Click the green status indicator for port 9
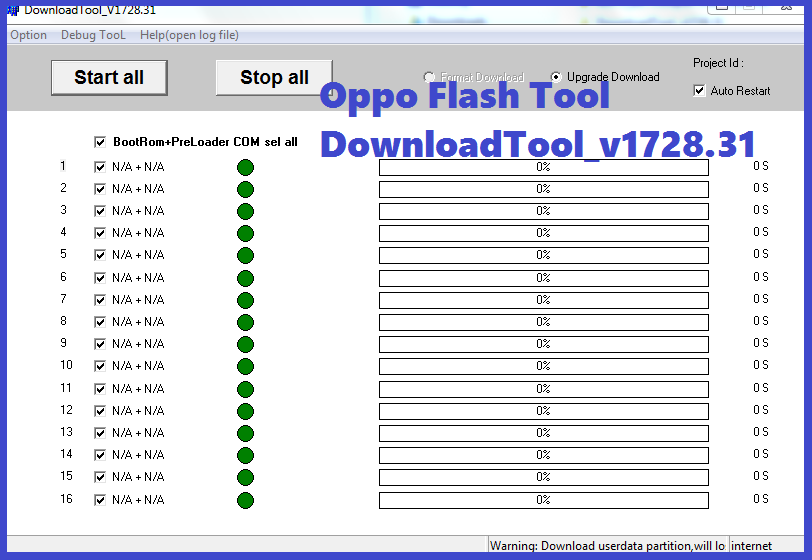The height and width of the screenshot is (560, 812). [245, 344]
